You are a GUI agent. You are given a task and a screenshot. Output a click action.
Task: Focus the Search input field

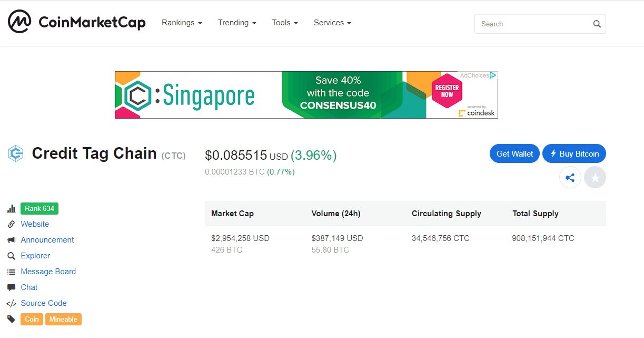(540, 24)
